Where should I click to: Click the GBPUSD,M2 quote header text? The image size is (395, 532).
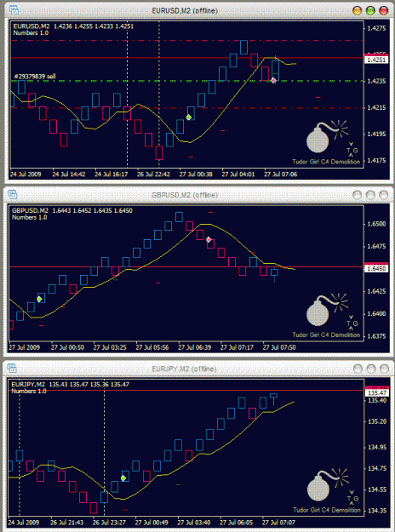click(x=72, y=211)
